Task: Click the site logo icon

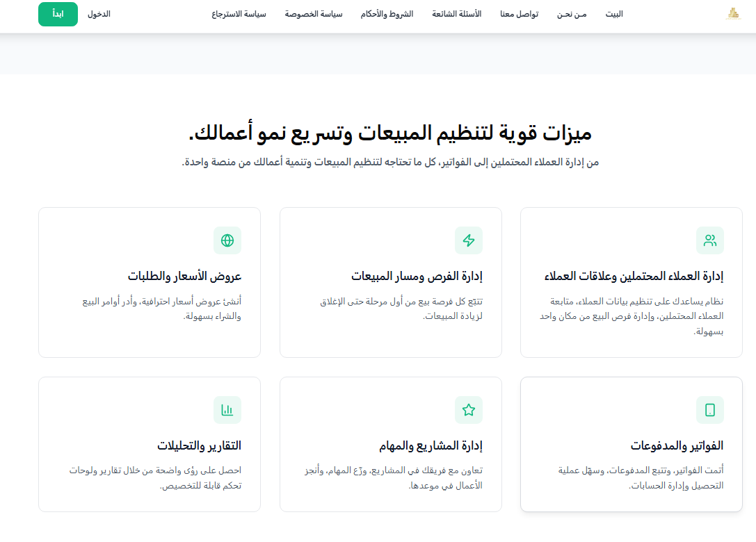Action: pyautogui.click(x=733, y=13)
